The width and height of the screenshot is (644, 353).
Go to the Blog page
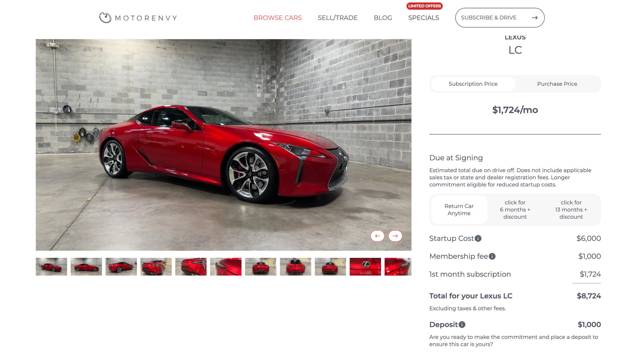(383, 18)
